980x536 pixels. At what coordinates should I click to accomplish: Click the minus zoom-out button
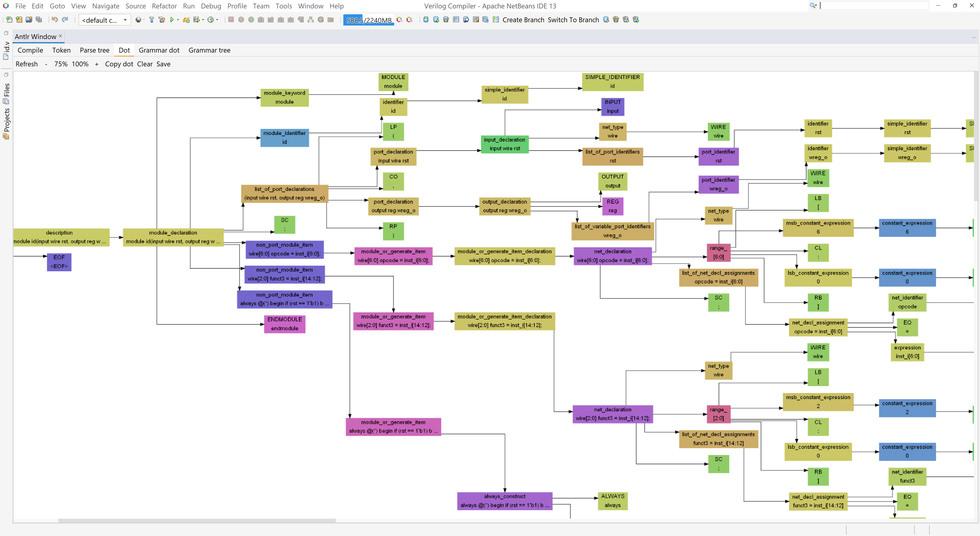(46, 64)
